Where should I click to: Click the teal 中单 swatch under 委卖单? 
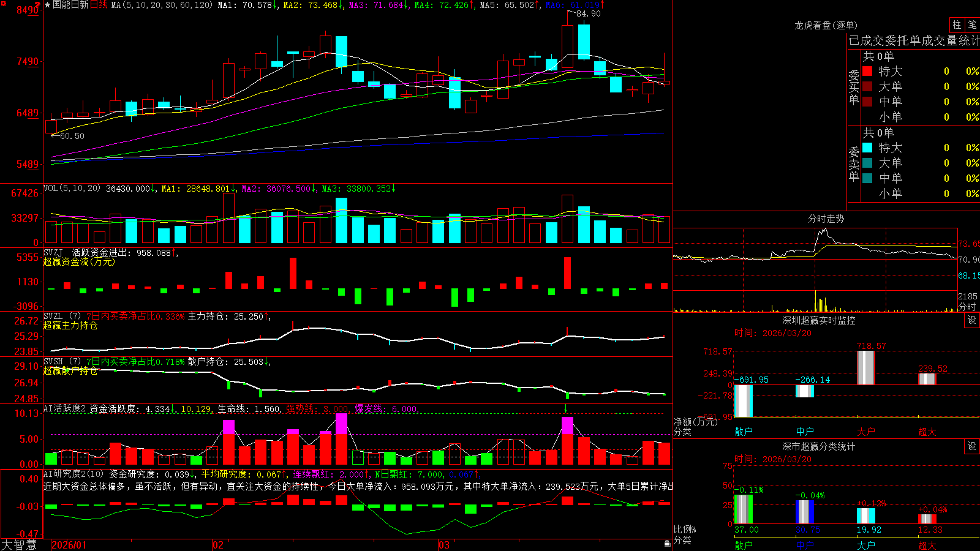point(867,178)
